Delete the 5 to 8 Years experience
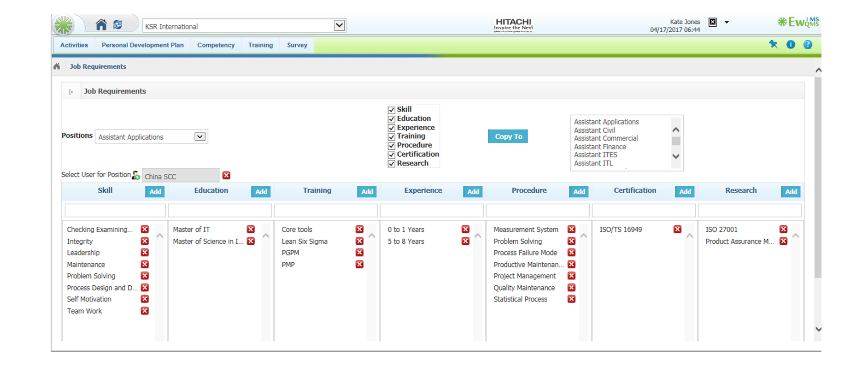Viewport: 868px width, 366px height. tap(465, 241)
